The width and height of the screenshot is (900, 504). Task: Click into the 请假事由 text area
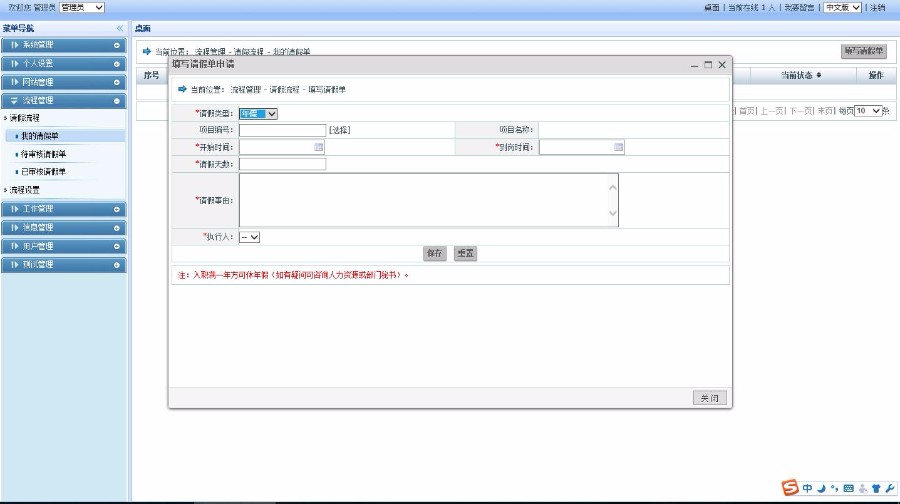pyautogui.click(x=429, y=200)
